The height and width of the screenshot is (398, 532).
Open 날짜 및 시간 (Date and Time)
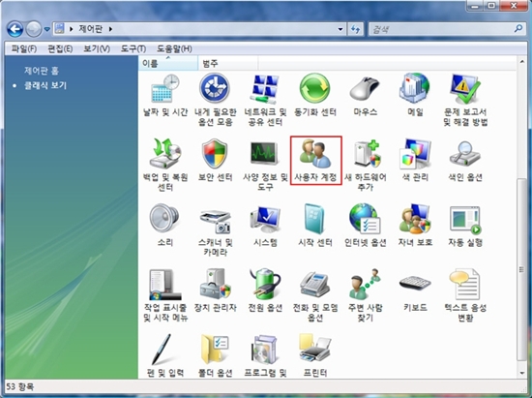click(165, 96)
